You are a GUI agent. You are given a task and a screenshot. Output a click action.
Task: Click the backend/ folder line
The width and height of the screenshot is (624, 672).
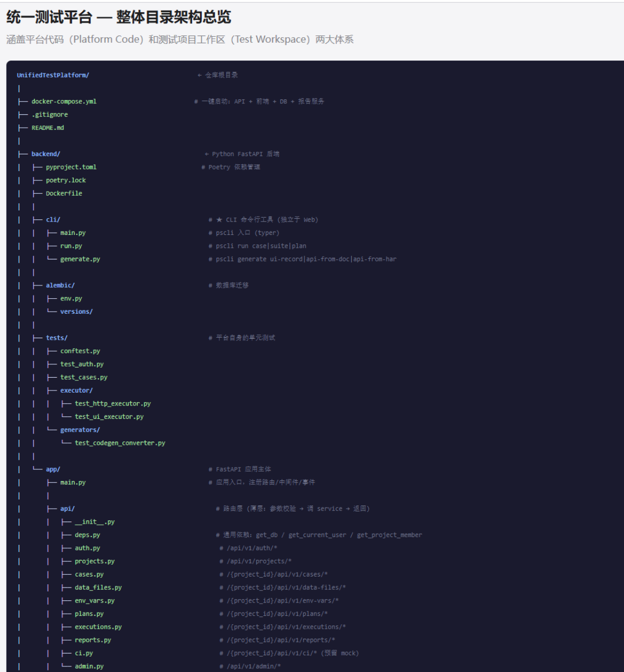[x=46, y=154]
